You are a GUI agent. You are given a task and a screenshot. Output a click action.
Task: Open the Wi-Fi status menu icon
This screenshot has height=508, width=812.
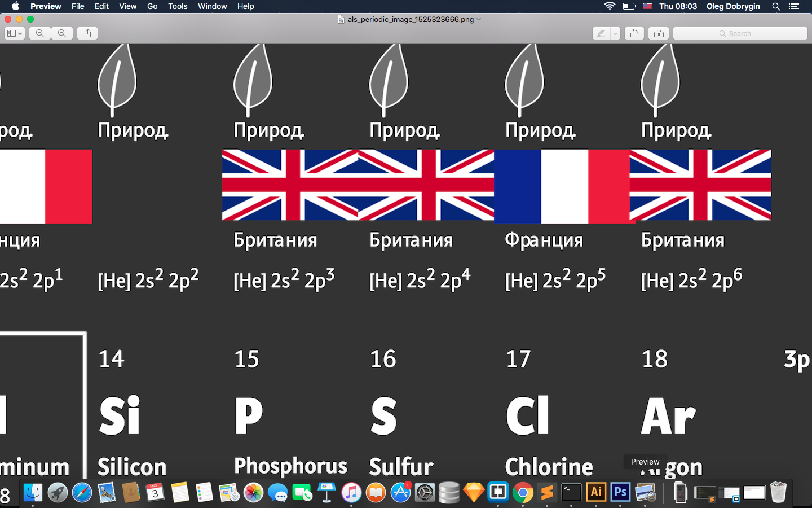(x=610, y=6)
